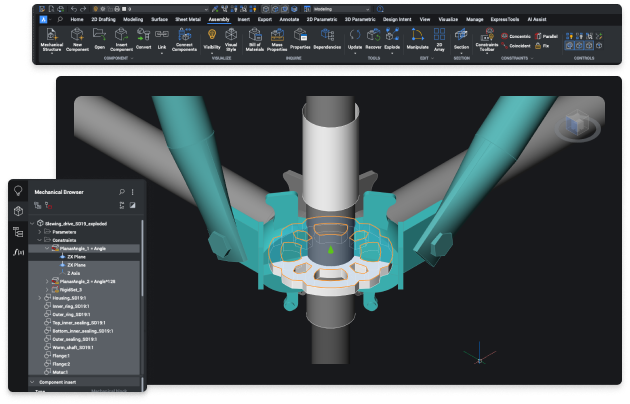Choose Insert Component in the ribbon

pyautogui.click(x=121, y=39)
